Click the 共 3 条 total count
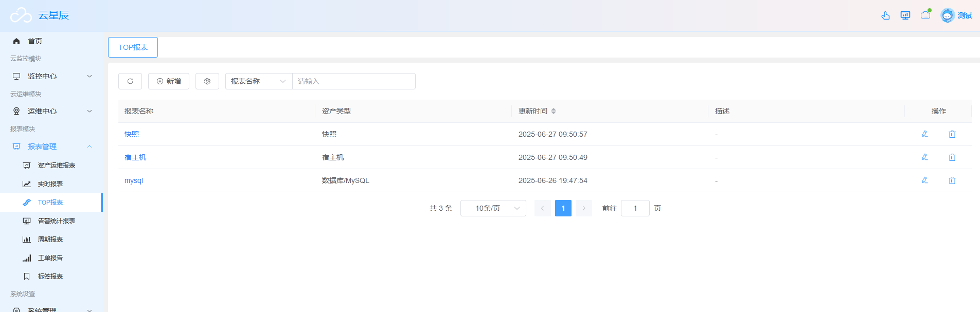This screenshot has height=312, width=980. (441, 208)
